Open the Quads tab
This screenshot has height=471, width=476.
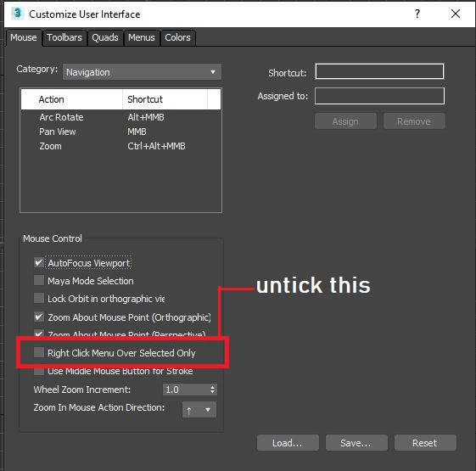pos(105,37)
